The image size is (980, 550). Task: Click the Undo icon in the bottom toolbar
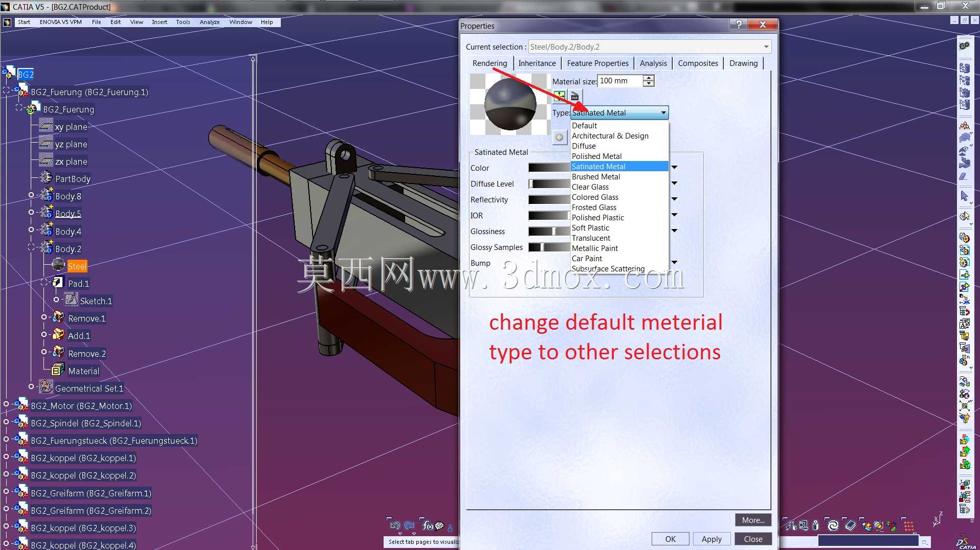(395, 525)
